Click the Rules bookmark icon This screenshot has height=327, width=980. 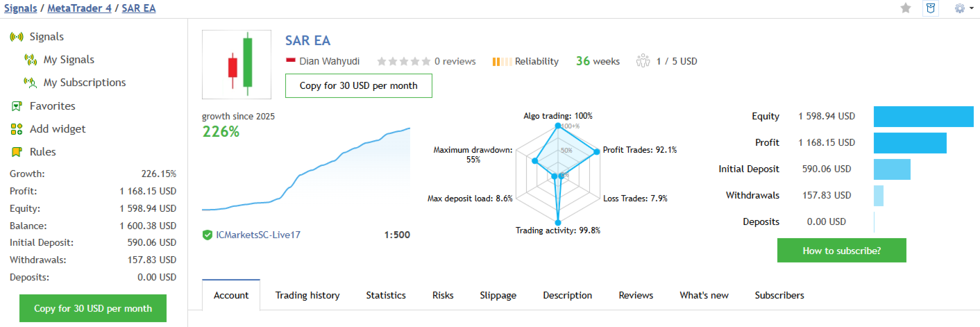coord(17,152)
